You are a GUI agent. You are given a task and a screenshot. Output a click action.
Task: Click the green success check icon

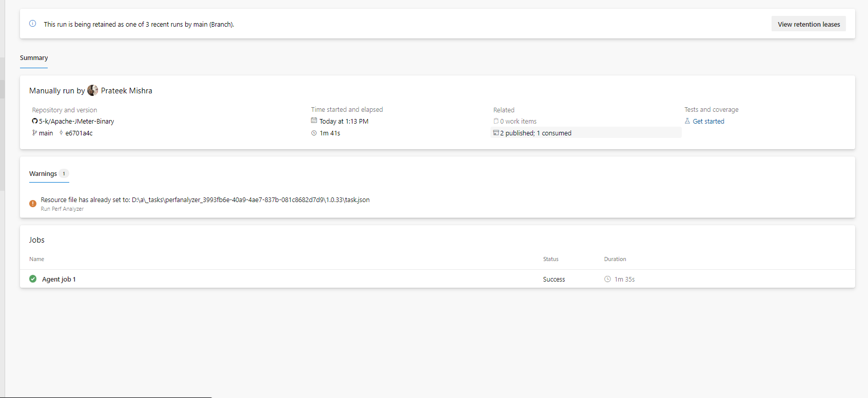tap(33, 279)
